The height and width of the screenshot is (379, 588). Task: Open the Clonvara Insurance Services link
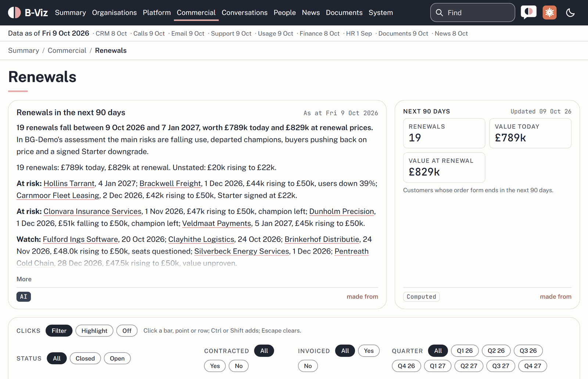(93, 211)
